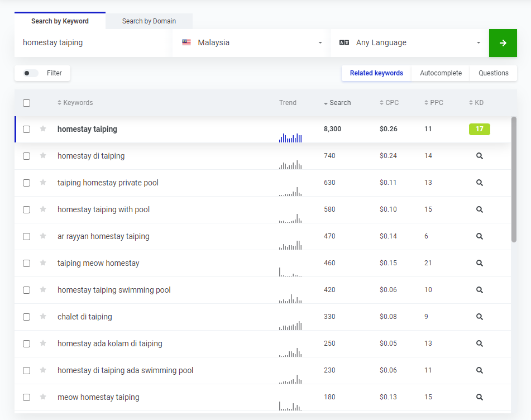Check the box for 'homestay taiping swimming pool'
Viewport: 531px width, 420px height.
pyautogui.click(x=26, y=290)
